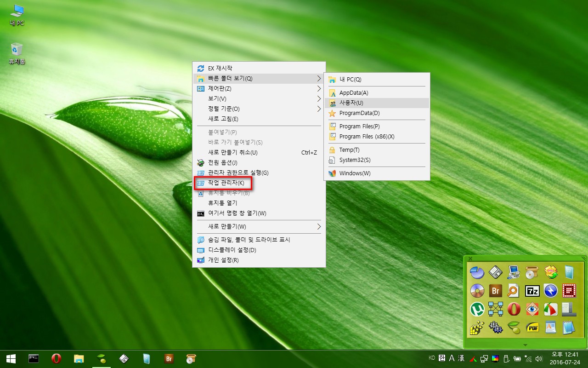This screenshot has width=588, height=368.
Task: Open 작업 관리자(K) from context menu
Action: (x=259, y=183)
